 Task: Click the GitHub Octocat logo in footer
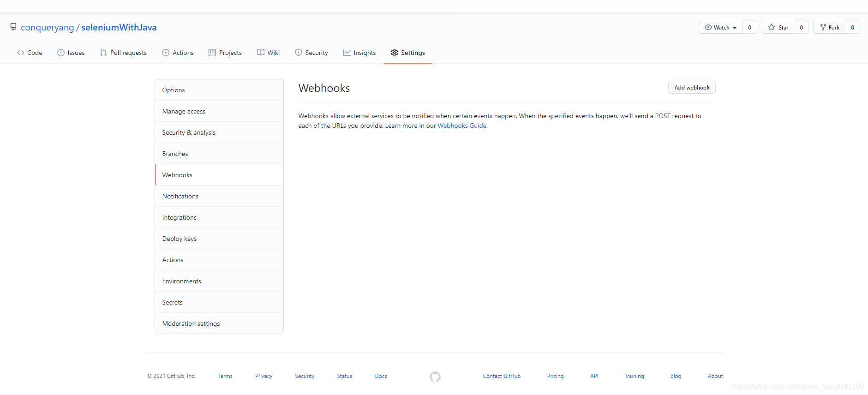(435, 377)
